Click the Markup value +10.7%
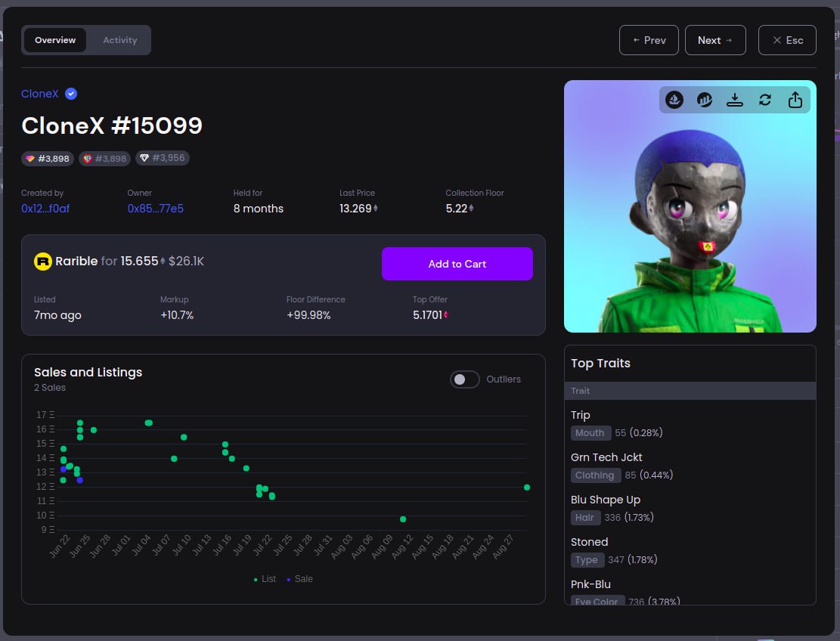Screen dimensions: 840x641 177,315
